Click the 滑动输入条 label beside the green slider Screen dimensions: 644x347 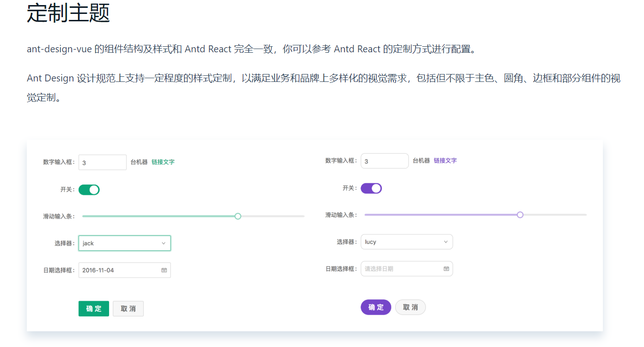(x=59, y=217)
